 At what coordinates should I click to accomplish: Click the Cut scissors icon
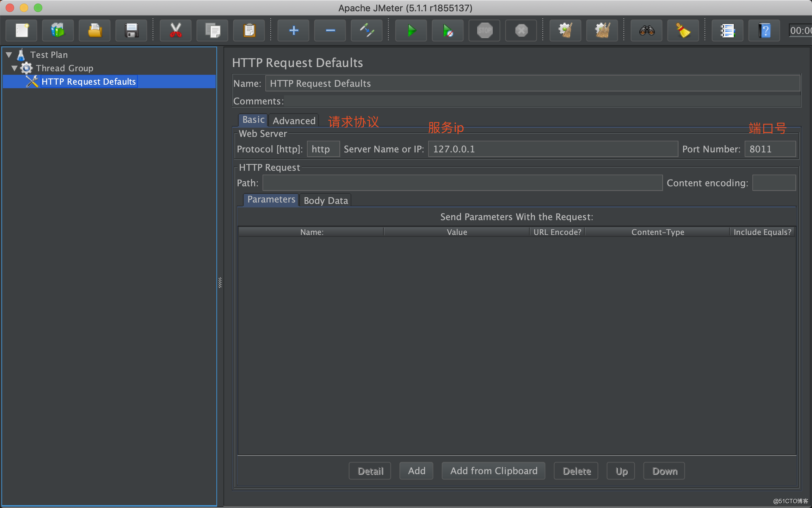coord(176,31)
